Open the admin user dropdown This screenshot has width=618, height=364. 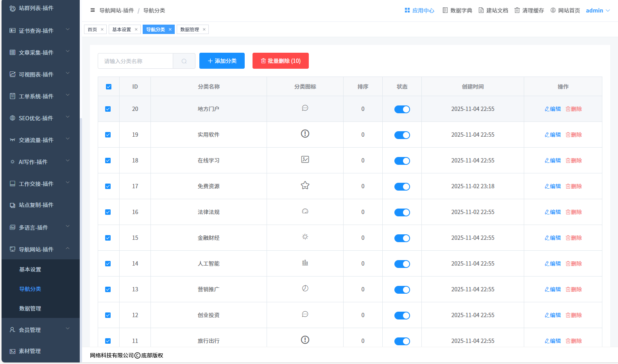point(597,11)
